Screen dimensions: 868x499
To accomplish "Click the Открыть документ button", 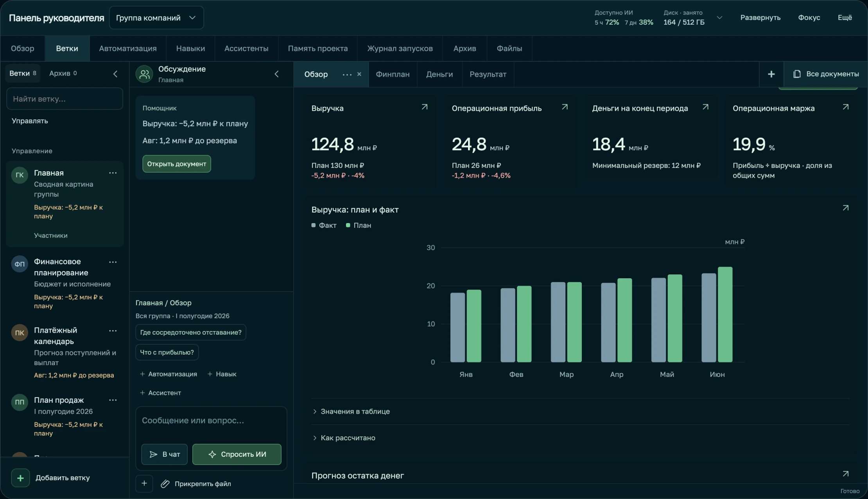I will pos(177,164).
